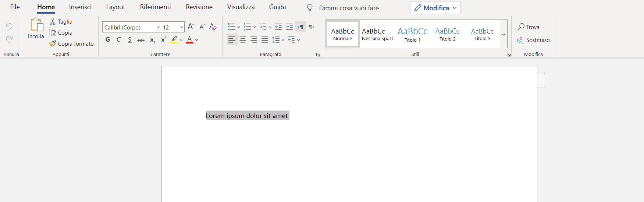Apply red font color

point(189,39)
